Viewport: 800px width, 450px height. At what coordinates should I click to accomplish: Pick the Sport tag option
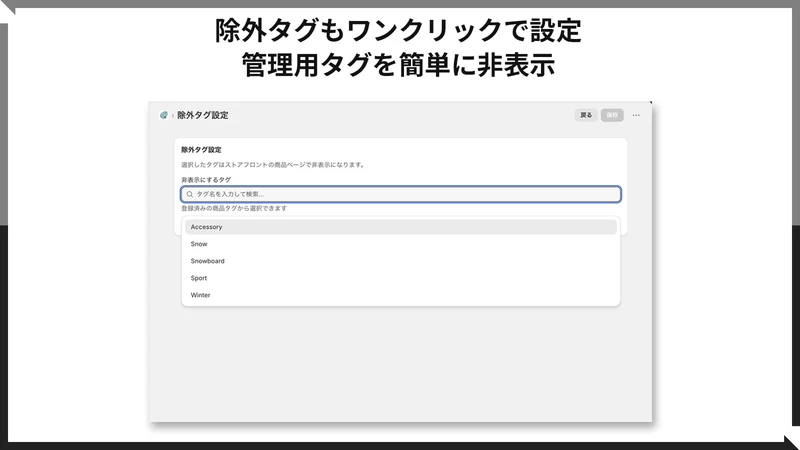pos(401,278)
